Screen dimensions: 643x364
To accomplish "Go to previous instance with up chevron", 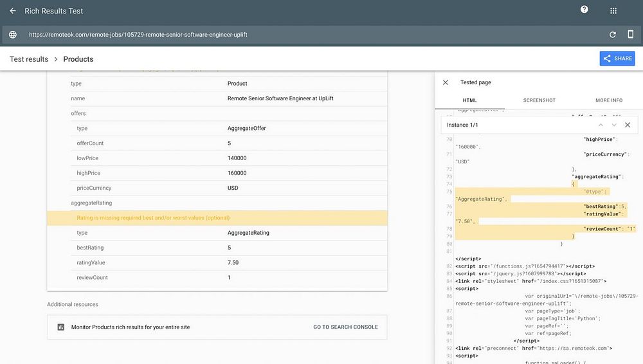I will pyautogui.click(x=601, y=125).
